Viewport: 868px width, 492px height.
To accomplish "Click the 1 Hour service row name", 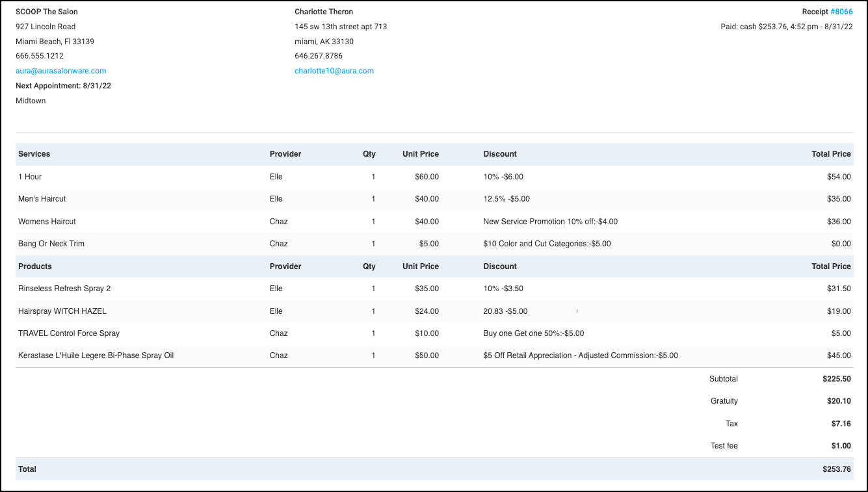I will (x=30, y=177).
